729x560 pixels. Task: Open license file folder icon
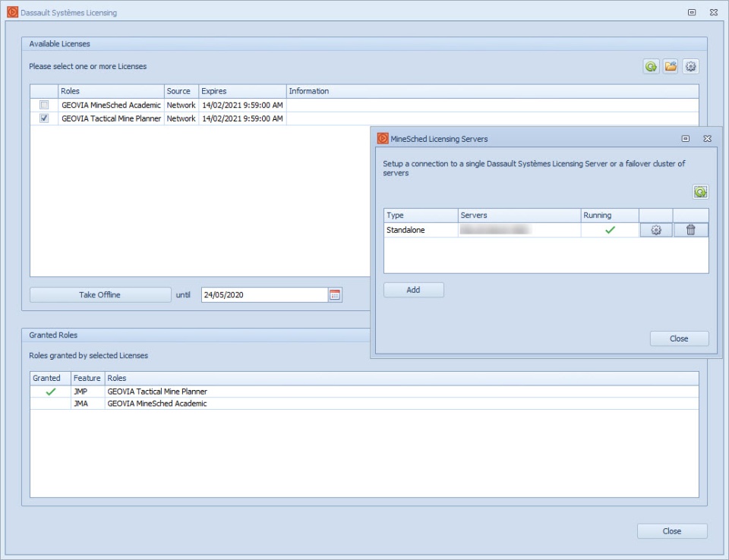671,67
